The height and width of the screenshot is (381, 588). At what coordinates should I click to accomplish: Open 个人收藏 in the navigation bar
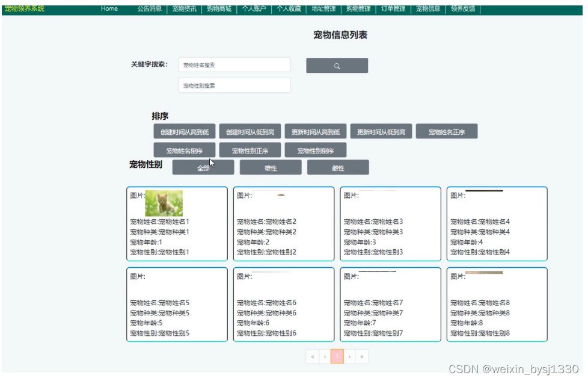point(289,8)
